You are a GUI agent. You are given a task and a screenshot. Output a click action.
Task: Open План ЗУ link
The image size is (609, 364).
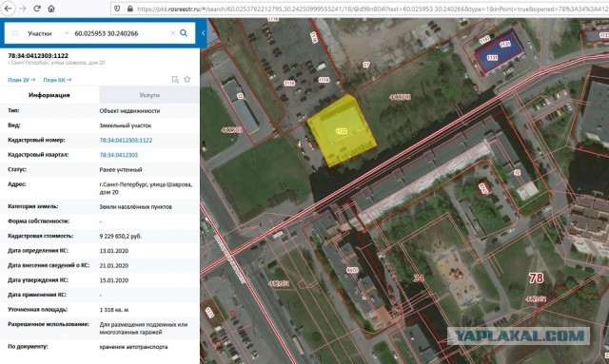[x=21, y=80]
